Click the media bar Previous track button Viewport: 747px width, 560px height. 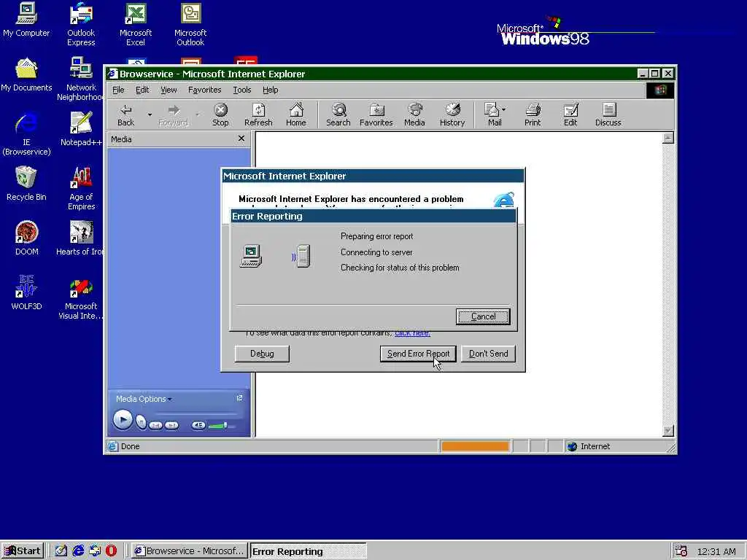[155, 425]
